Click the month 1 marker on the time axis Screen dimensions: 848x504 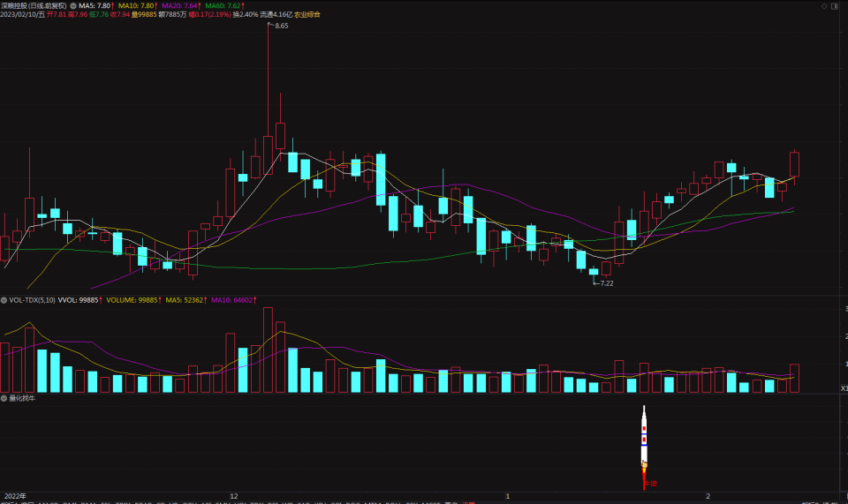click(x=507, y=496)
